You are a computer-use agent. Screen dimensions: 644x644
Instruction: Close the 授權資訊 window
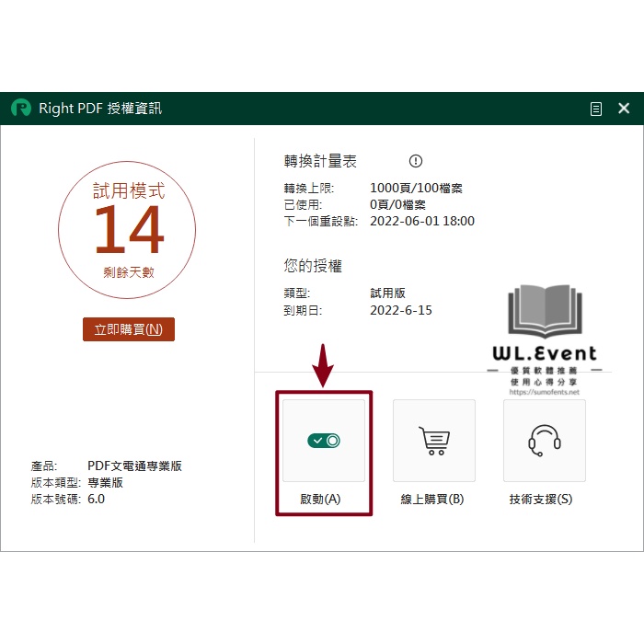pyautogui.click(x=624, y=109)
